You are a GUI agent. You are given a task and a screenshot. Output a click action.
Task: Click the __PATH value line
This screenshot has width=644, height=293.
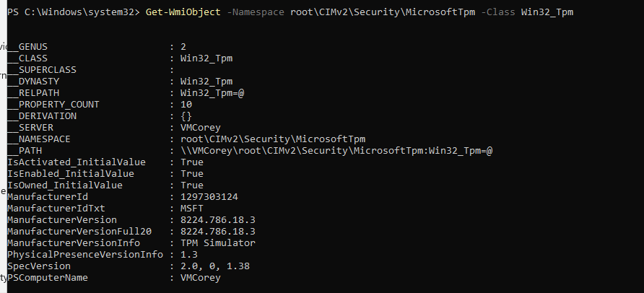(x=336, y=151)
